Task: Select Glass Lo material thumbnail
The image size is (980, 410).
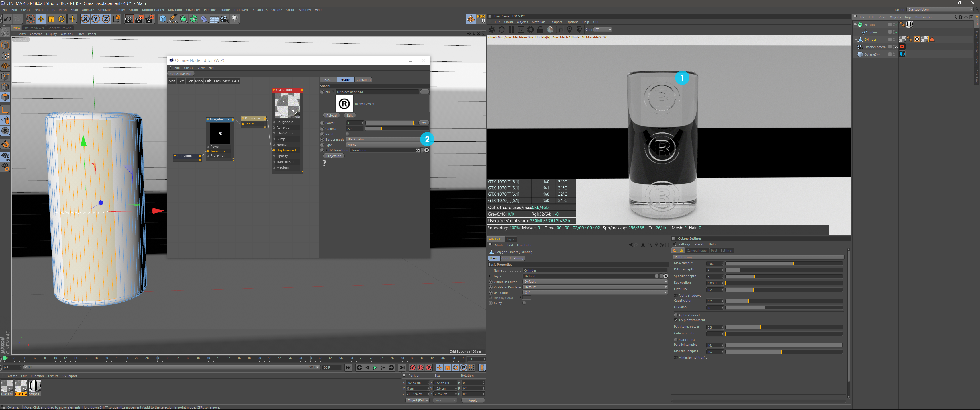Action: pos(21,387)
